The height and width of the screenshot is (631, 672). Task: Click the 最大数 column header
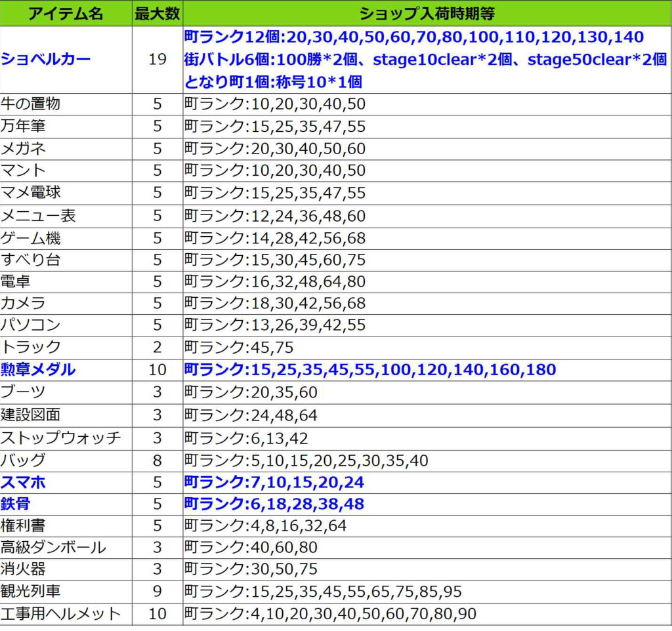[x=157, y=13]
